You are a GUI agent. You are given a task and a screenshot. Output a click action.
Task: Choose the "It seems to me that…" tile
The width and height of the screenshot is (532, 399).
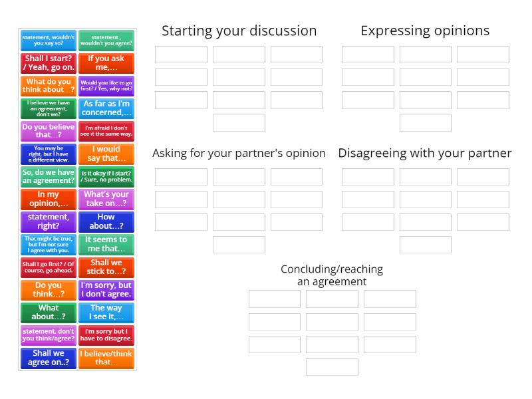click(106, 245)
